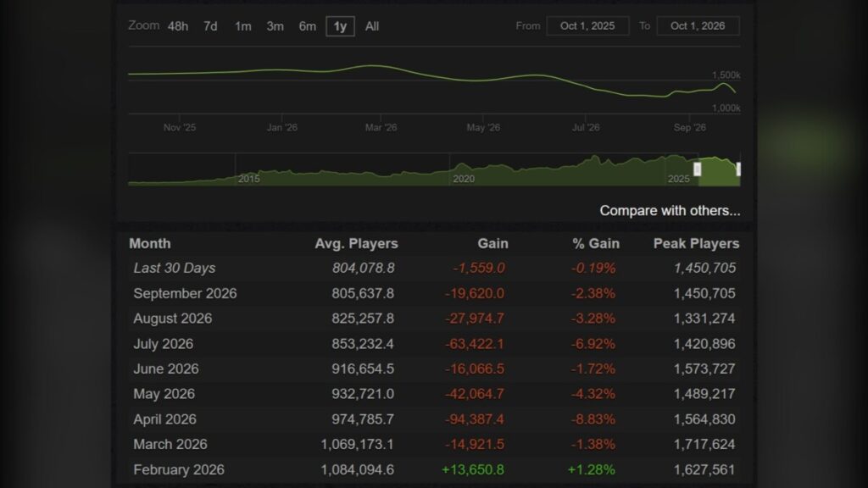Viewport: 868px width, 488px height.
Task: Click the Gain column header
Action: [x=492, y=243]
